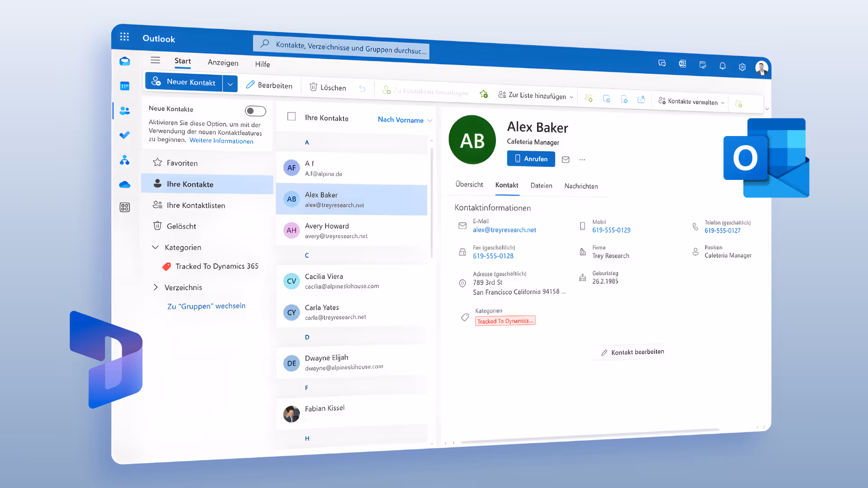Click the red Tracked To Dynamics 365 tag
This screenshot has width=868, height=488.
505,321
